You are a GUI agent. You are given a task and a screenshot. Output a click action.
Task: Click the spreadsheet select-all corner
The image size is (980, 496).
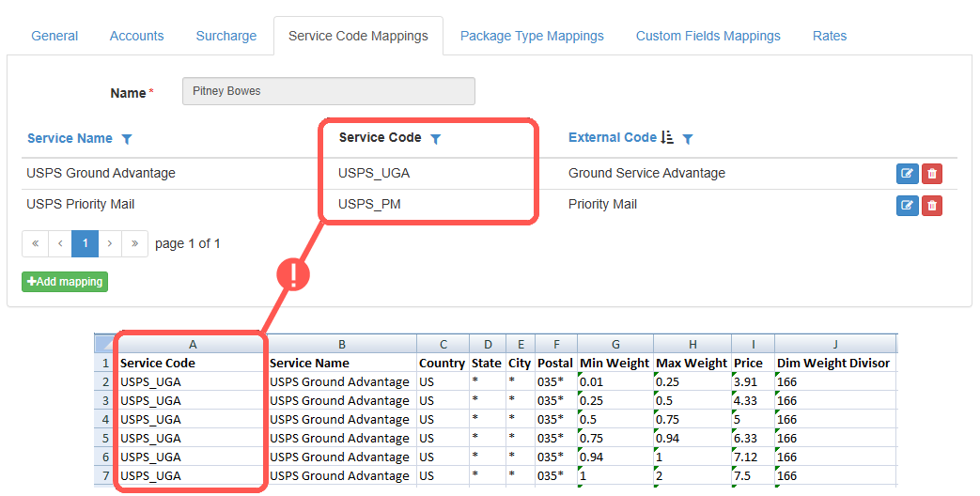click(105, 344)
